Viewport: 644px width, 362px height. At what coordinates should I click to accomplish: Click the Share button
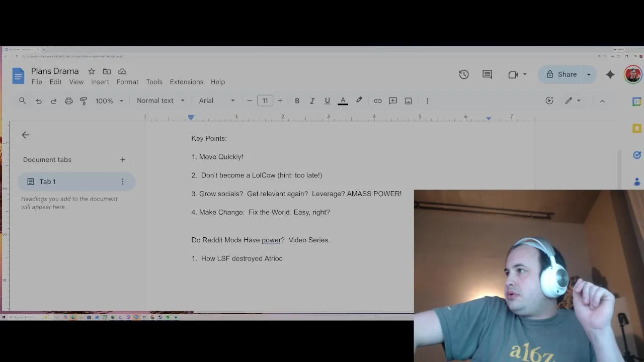click(x=561, y=74)
